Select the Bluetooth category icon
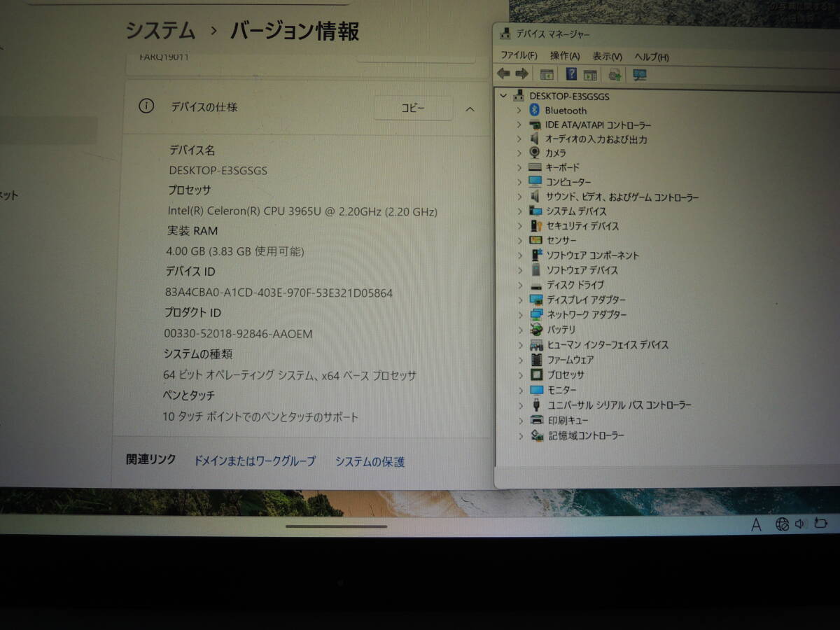The image size is (840, 630). [x=535, y=110]
